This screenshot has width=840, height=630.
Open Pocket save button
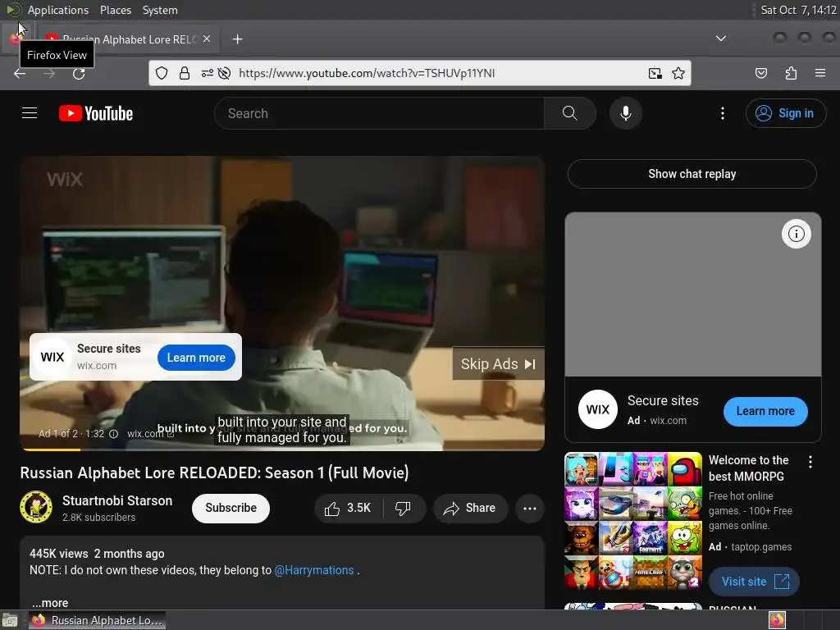tap(761, 73)
